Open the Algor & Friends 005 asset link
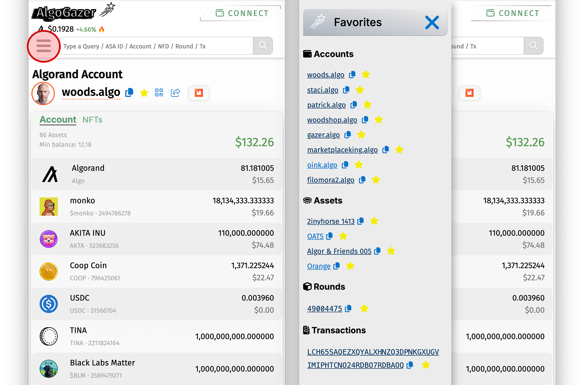588x385 pixels. coord(339,251)
